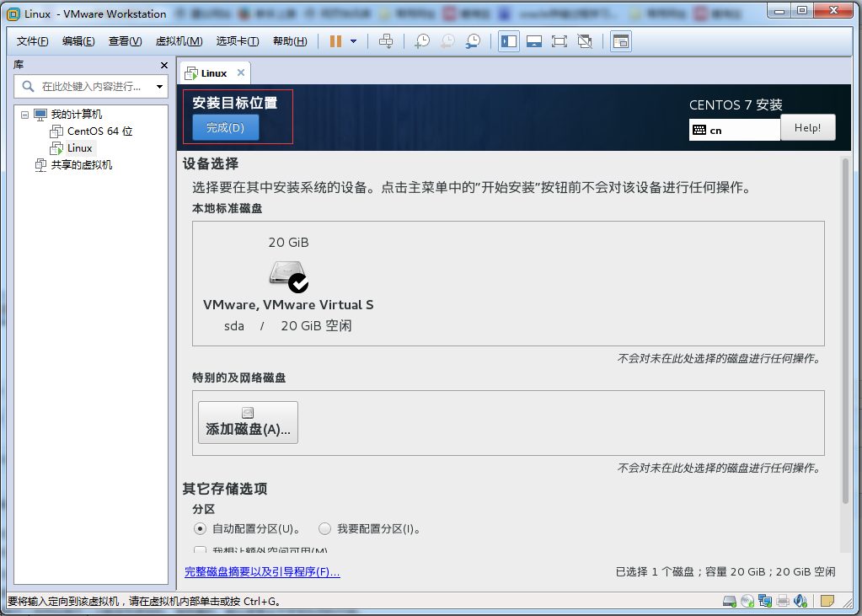
Task: Click the library search input field
Action: coord(91,86)
